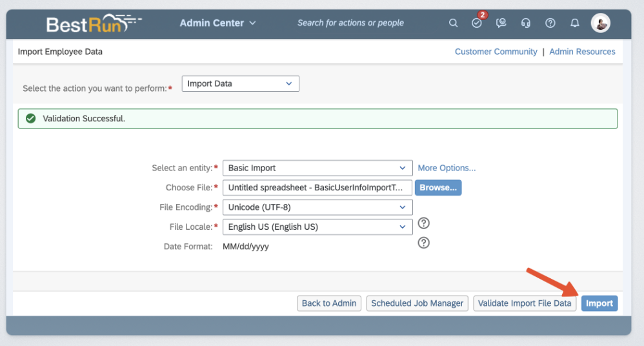Open the community chat bubbles icon
The image size is (644, 346).
[x=501, y=23]
